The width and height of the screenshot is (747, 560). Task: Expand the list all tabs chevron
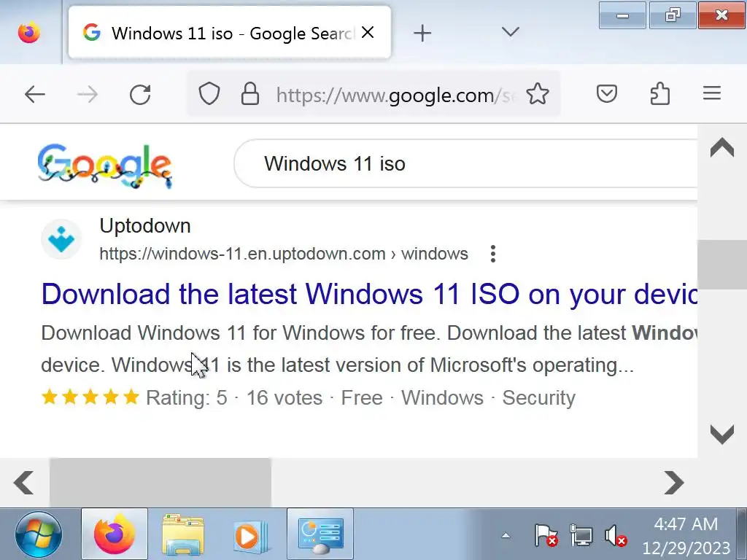pyautogui.click(x=510, y=32)
